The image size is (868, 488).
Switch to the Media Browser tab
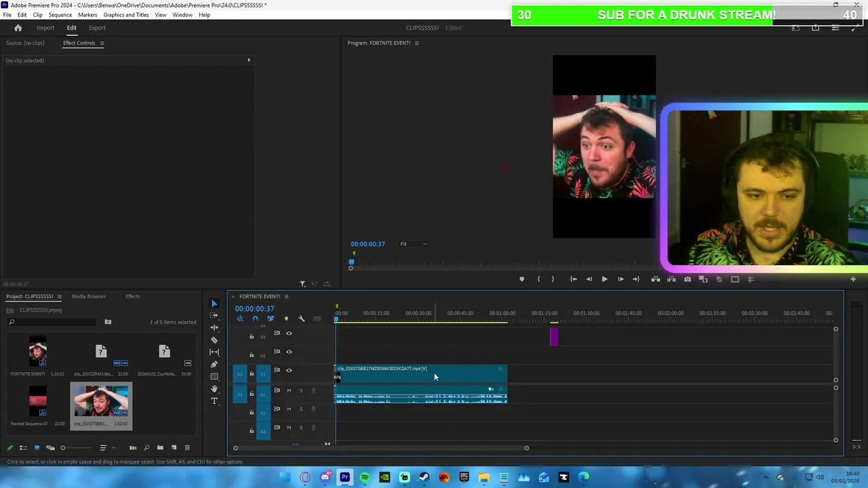click(x=89, y=297)
